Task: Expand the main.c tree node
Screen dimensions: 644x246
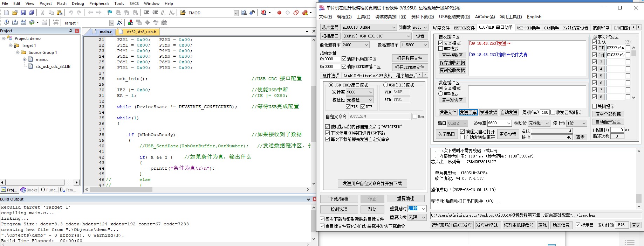Action: coord(24,59)
